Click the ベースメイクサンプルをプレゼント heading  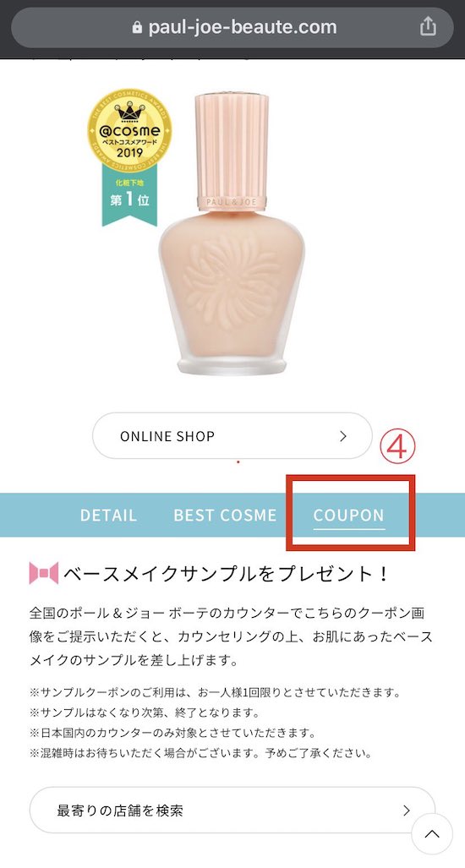pos(226,574)
